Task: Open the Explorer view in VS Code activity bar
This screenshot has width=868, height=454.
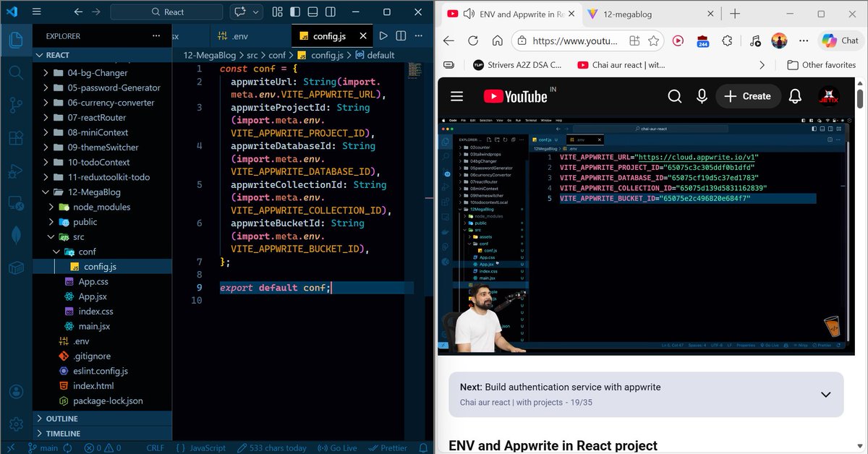Action: 15,40
